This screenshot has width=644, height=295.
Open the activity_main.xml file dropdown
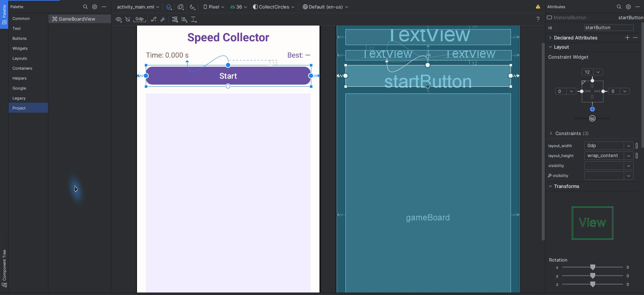click(x=138, y=7)
